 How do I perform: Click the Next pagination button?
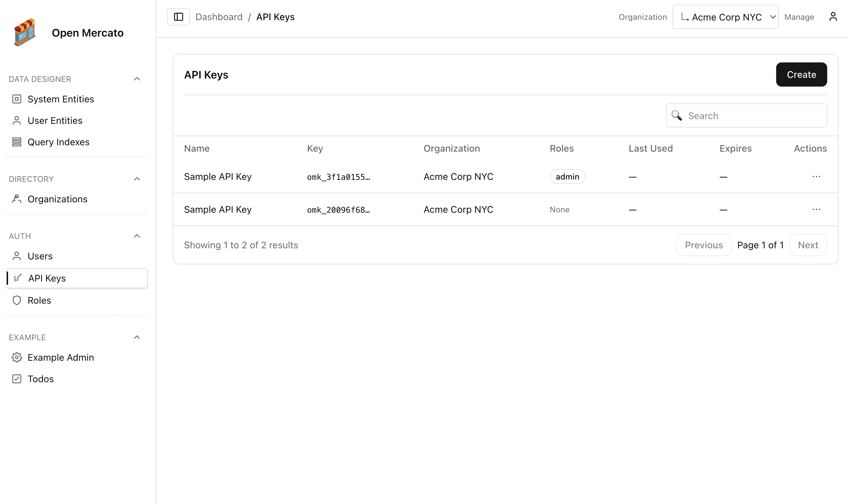point(808,245)
